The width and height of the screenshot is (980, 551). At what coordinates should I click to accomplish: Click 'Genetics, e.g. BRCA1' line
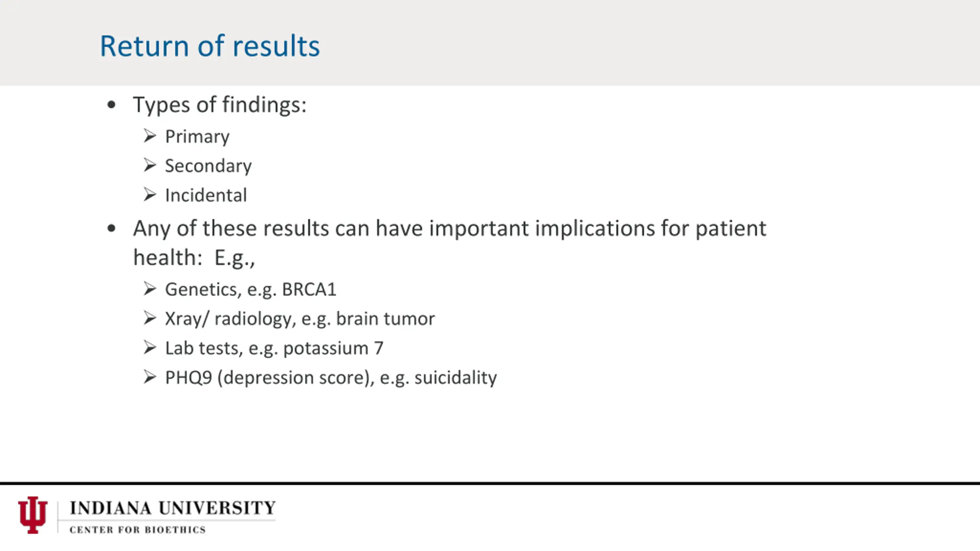251,290
